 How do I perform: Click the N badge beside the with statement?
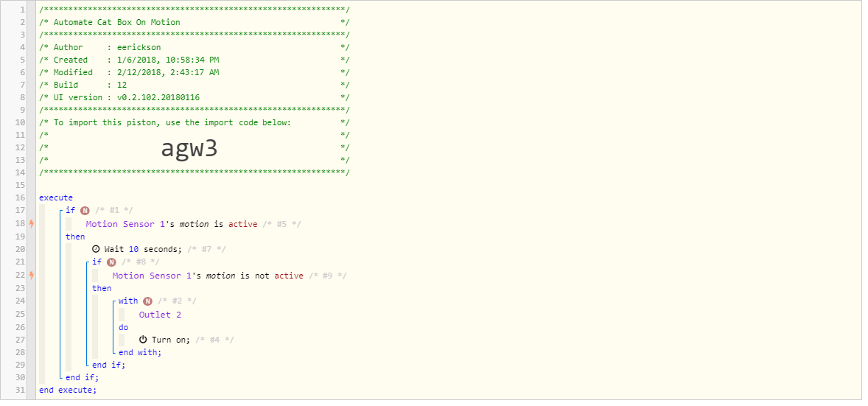[x=147, y=301]
